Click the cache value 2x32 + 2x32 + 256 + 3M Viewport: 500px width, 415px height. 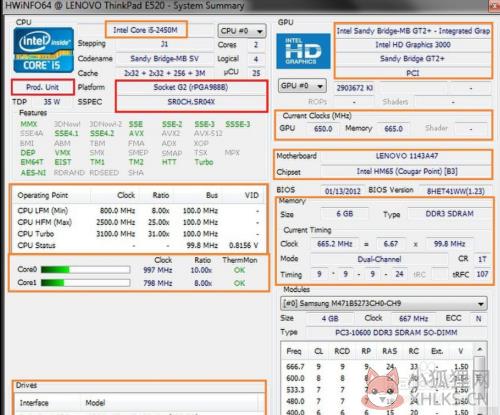[164, 73]
